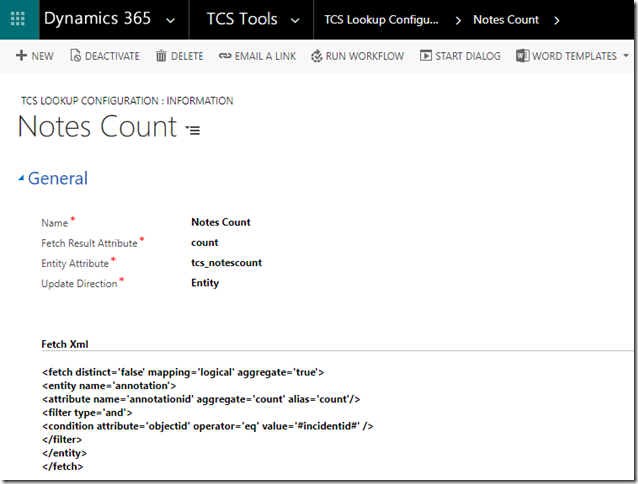Screen dimensions: 638x484
Task: Open the app launcher waffle icon
Action: point(17,19)
